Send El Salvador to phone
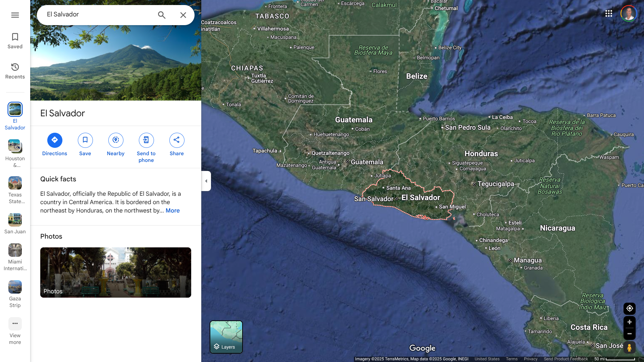The height and width of the screenshot is (362, 644). [x=146, y=140]
